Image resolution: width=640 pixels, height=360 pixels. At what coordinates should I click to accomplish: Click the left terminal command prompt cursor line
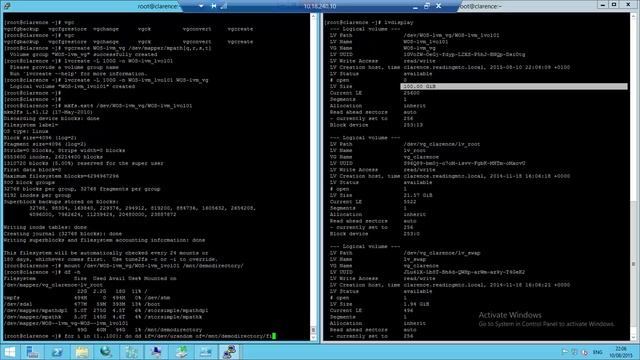tap(140, 336)
